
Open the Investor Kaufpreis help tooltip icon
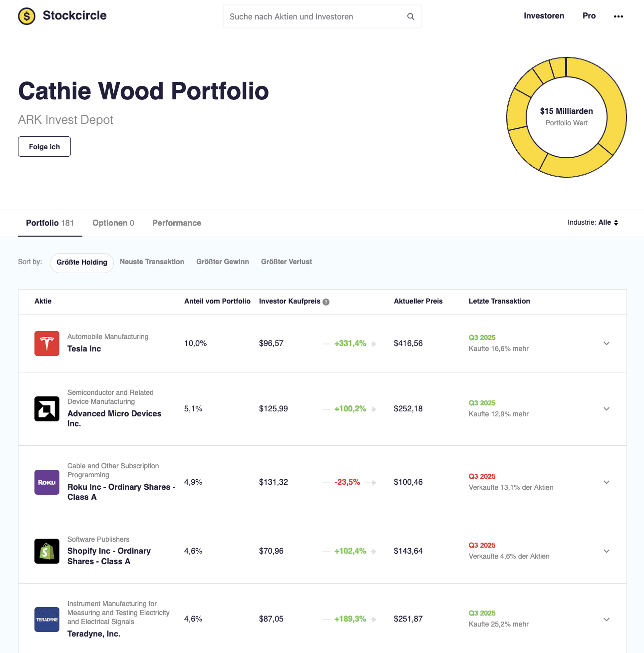326,302
